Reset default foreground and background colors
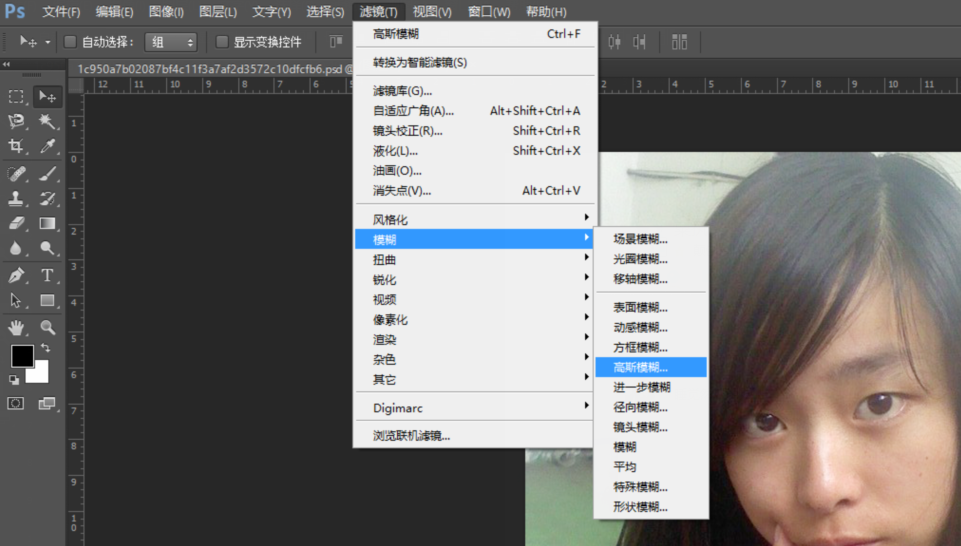The image size is (961, 546). click(13, 380)
